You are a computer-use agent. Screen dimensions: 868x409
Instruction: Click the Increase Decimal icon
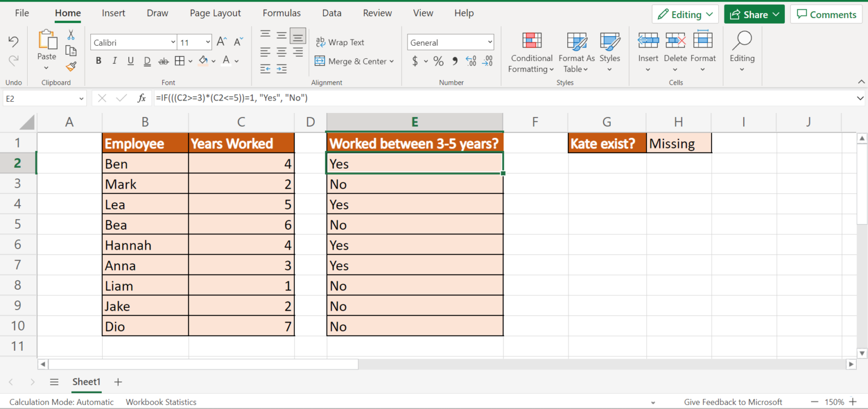(x=471, y=61)
